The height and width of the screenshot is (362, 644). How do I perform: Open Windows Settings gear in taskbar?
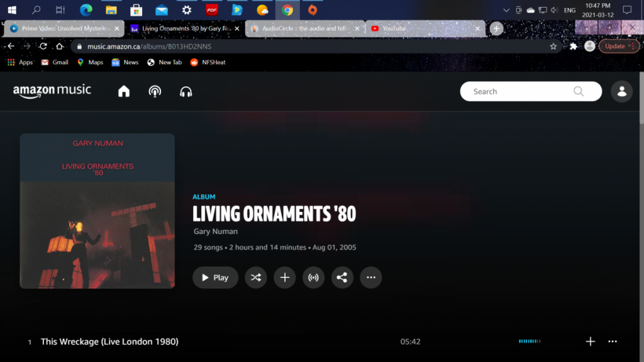[186, 10]
